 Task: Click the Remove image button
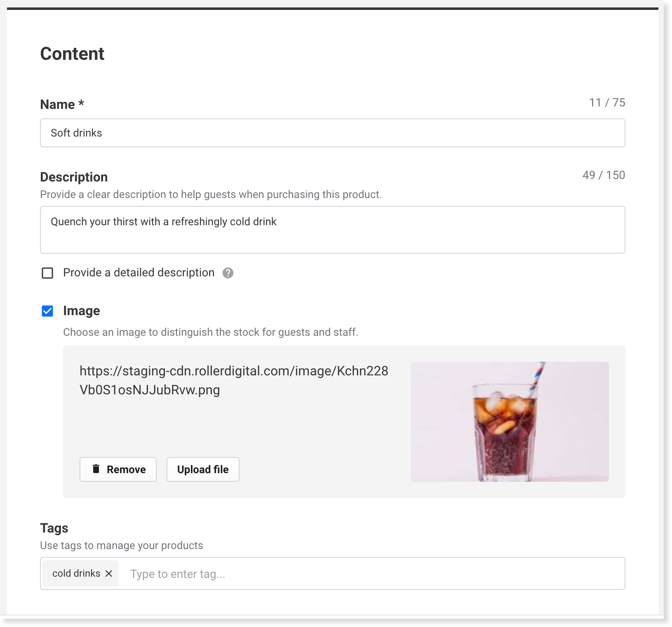tap(118, 469)
